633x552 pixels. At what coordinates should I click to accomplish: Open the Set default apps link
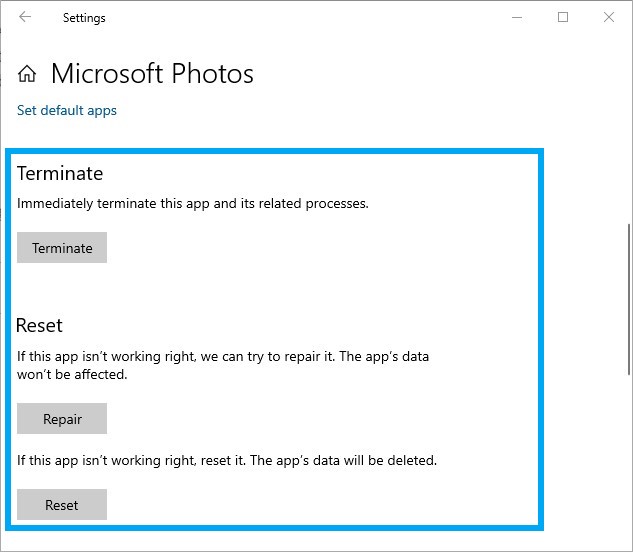67,110
